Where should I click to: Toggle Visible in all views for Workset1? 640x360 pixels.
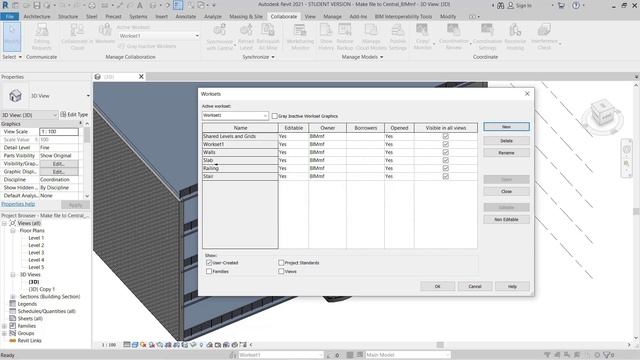446,144
